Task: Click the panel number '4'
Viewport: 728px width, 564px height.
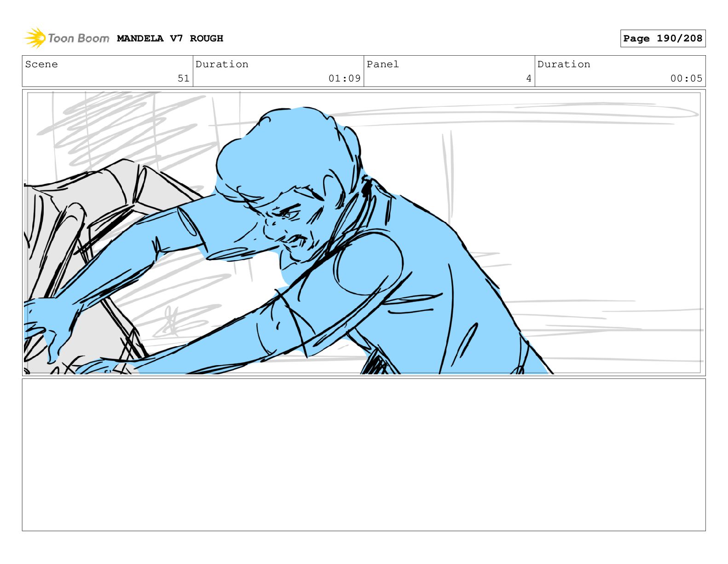Action: point(529,78)
